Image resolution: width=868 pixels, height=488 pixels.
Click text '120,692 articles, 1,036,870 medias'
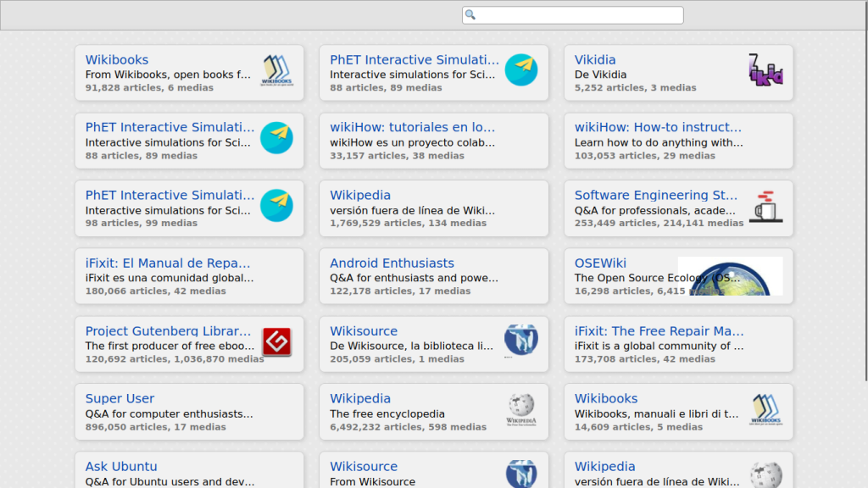point(175,359)
